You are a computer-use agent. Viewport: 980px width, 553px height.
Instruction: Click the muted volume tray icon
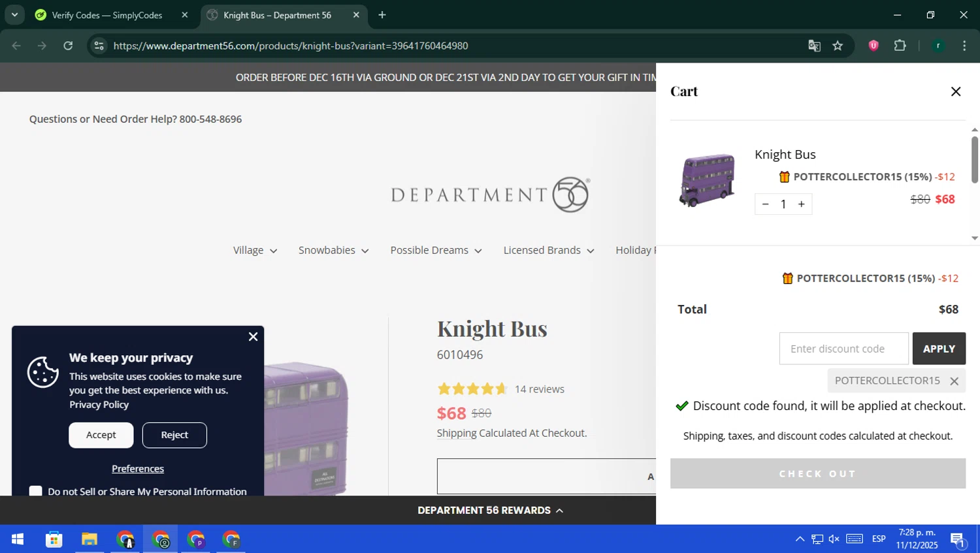[x=834, y=539]
